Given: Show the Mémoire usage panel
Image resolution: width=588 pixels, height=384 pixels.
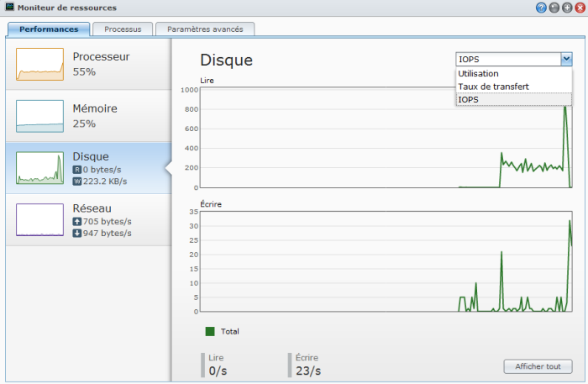Looking at the screenshot, I should click(x=39, y=116).
